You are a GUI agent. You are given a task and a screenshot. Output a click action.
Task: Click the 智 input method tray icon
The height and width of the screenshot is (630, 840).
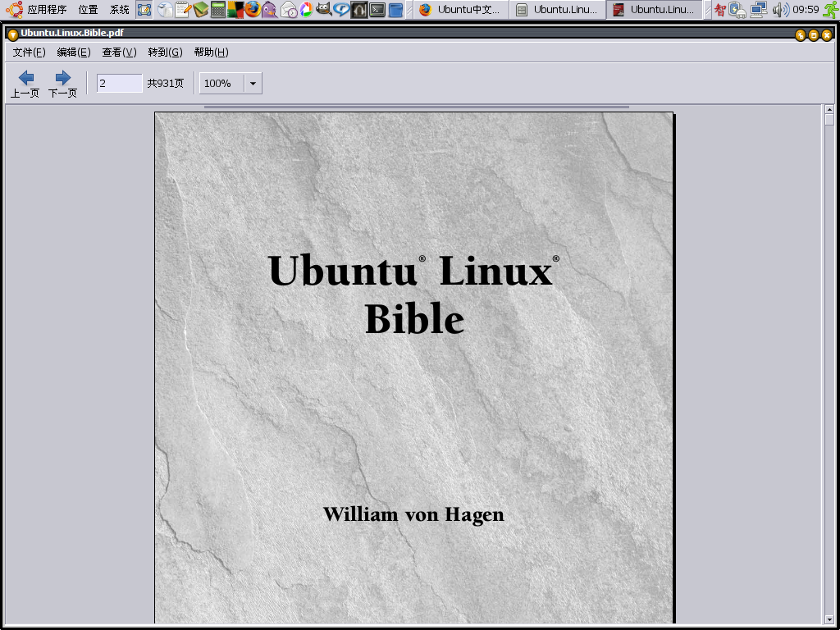pyautogui.click(x=720, y=9)
